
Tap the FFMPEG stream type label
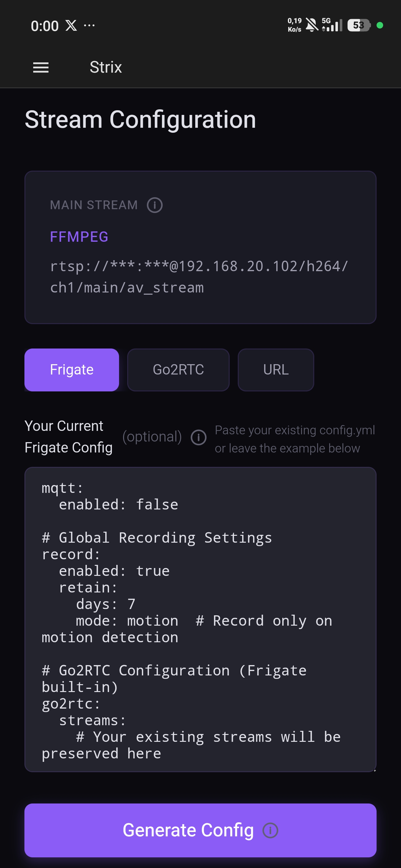(x=79, y=237)
